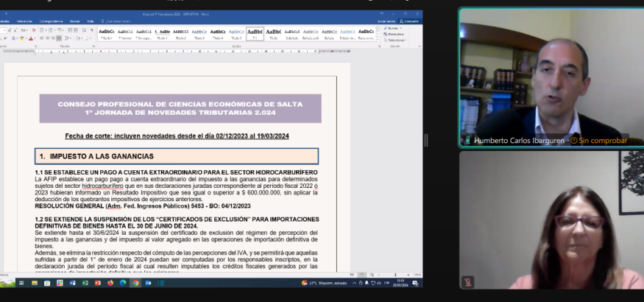The height and width of the screenshot is (302, 644).
Task: Open the borders dropdown
Action: click(91, 38)
